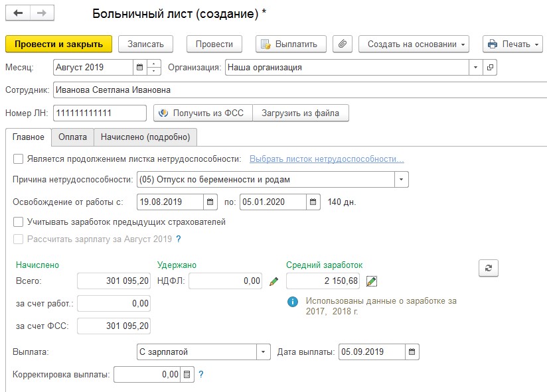Enable 'Учитывать заработок предыдущих страхователей' checkbox

coord(19,222)
